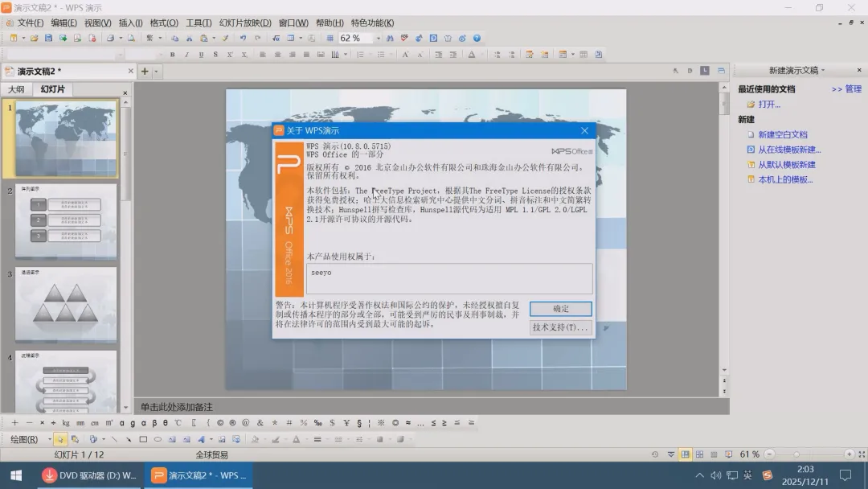Select the Ellipse shape tool
868x489 pixels.
(x=158, y=439)
